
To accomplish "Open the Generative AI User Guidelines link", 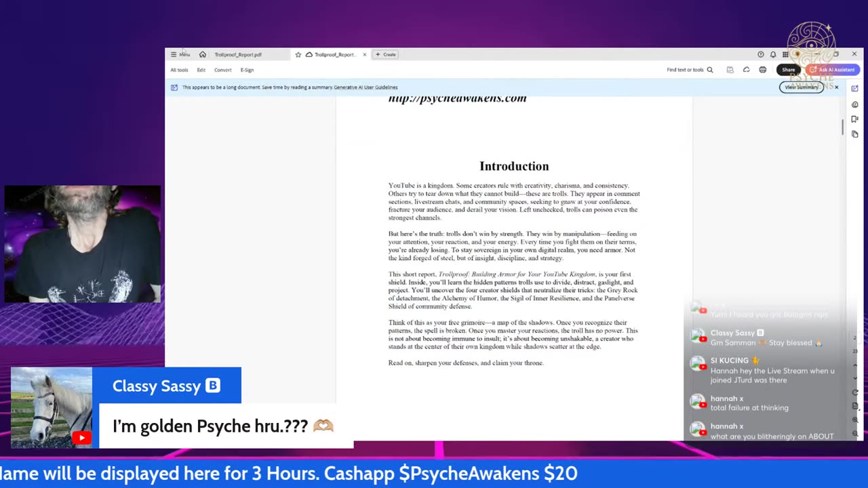I will pos(365,87).
